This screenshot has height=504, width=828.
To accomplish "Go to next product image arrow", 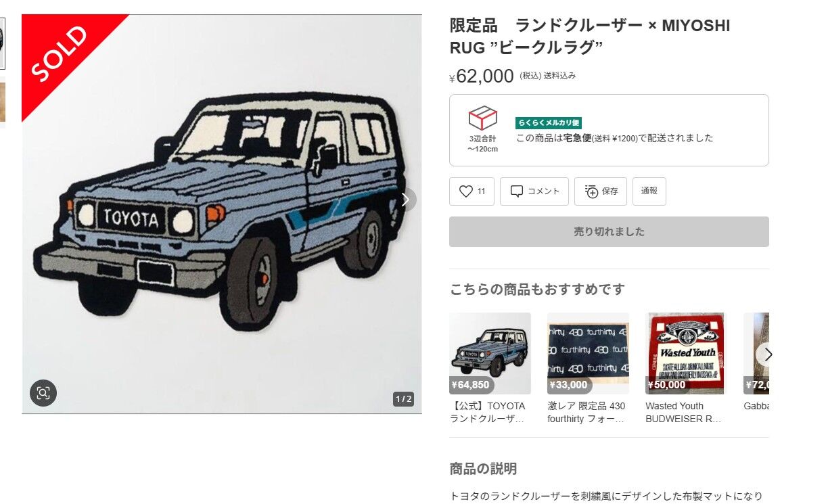I will (405, 200).
